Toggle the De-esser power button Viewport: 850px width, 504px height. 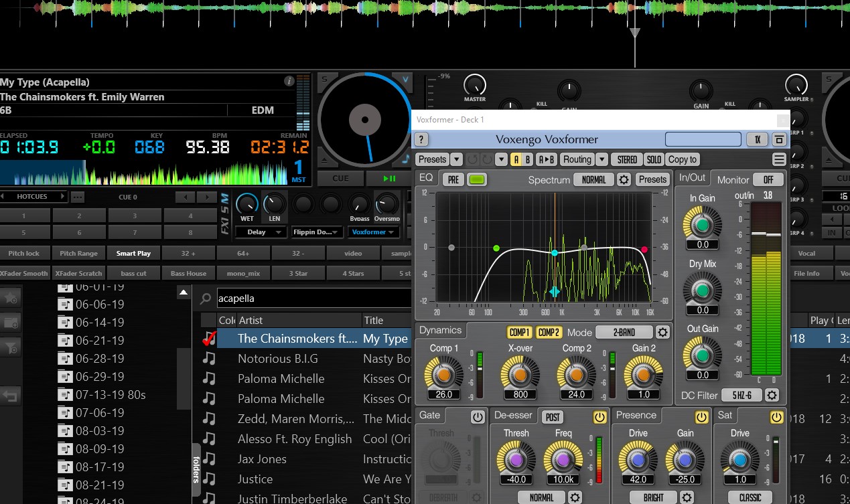coord(599,417)
